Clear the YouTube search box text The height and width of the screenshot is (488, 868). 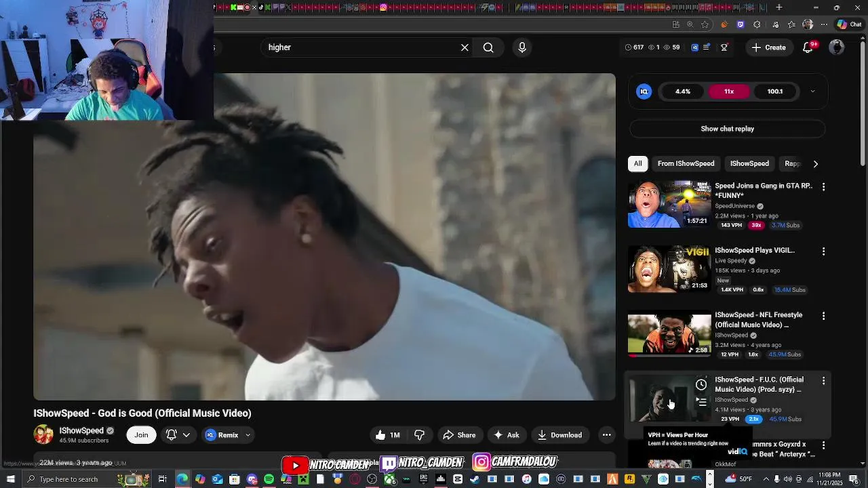click(465, 47)
